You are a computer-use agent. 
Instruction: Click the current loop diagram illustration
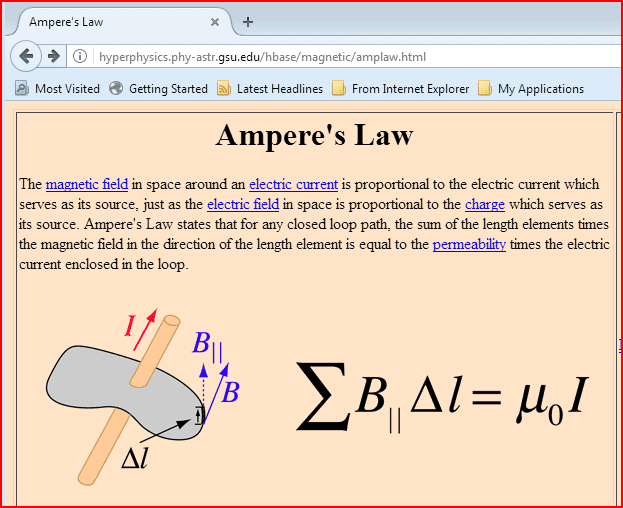143,396
